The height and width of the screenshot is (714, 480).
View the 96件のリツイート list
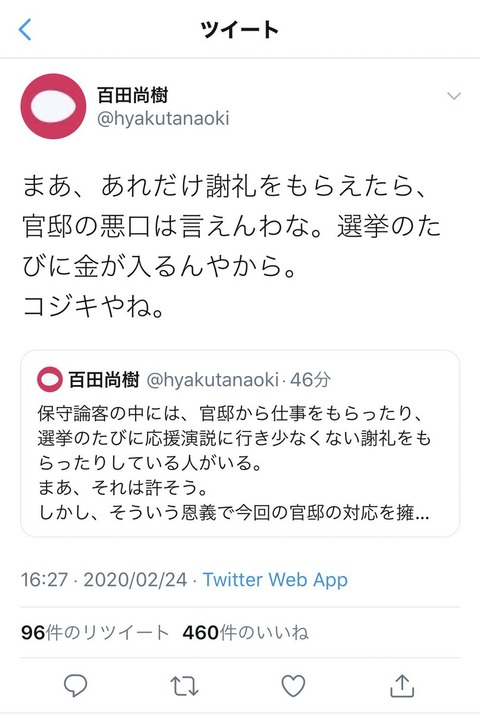pyautogui.click(x=95, y=632)
